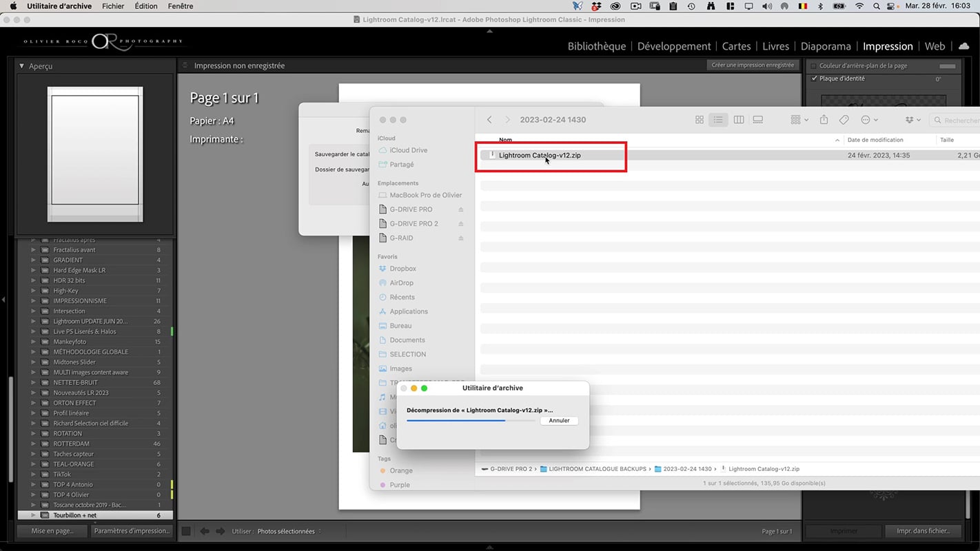
Task: Go forward in the Finder window
Action: [508, 120]
